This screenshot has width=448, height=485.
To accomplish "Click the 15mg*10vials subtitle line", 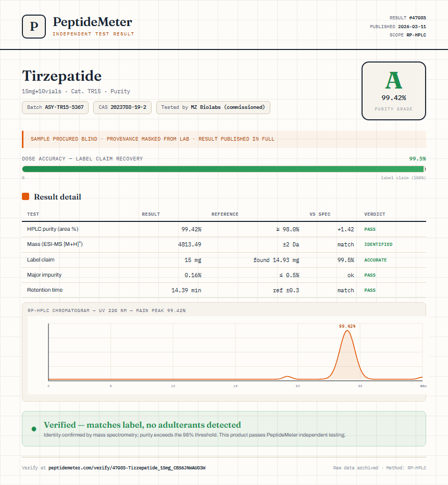I will coord(76,91).
